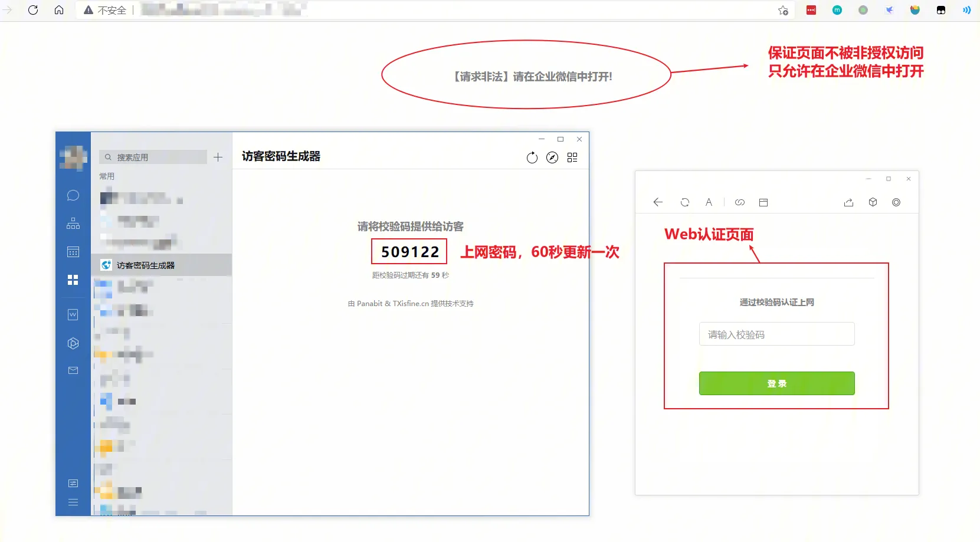This screenshot has width=980, height=542.
Task: Reload the browser page
Action: (x=33, y=10)
